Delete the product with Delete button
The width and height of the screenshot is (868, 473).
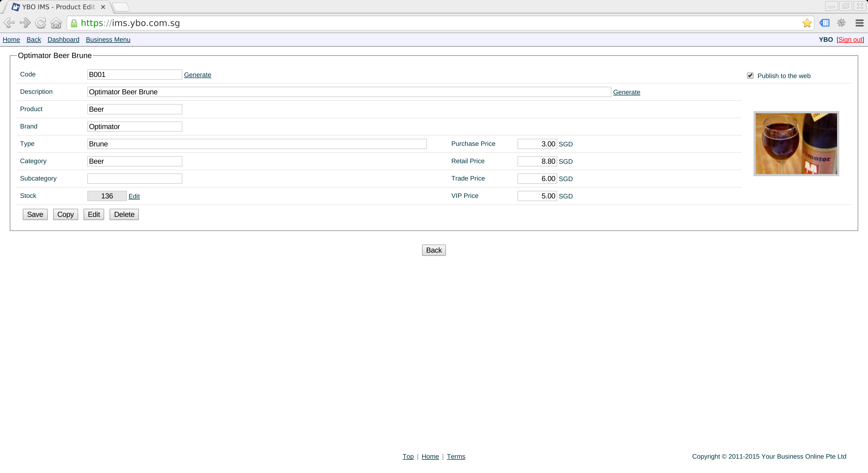pos(124,214)
